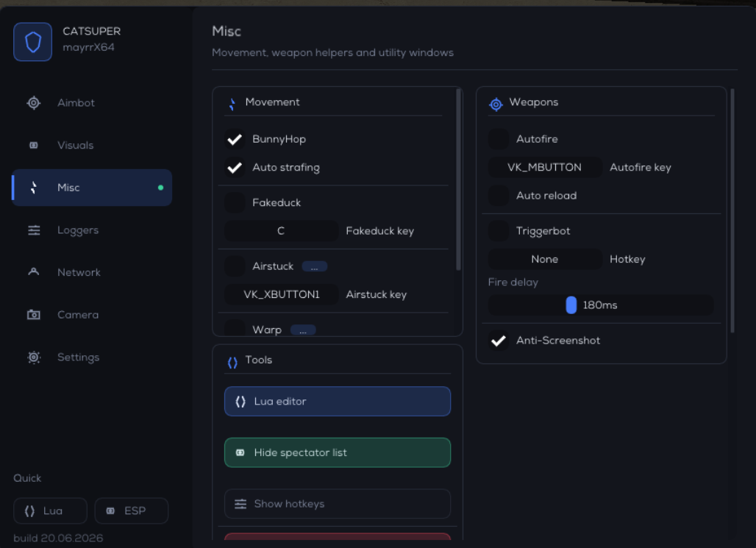Open Visuals via its sidebar icon
This screenshot has width=756, height=548.
(x=34, y=145)
